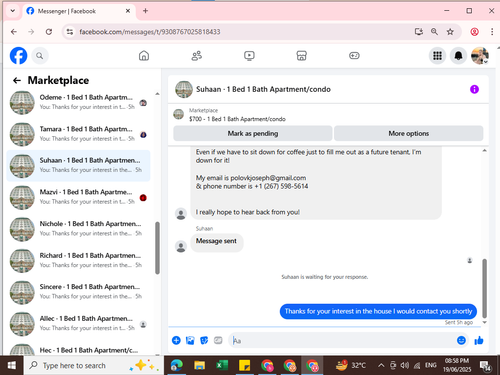Open the Watch video icon
This screenshot has width=500, height=375.
click(249, 56)
